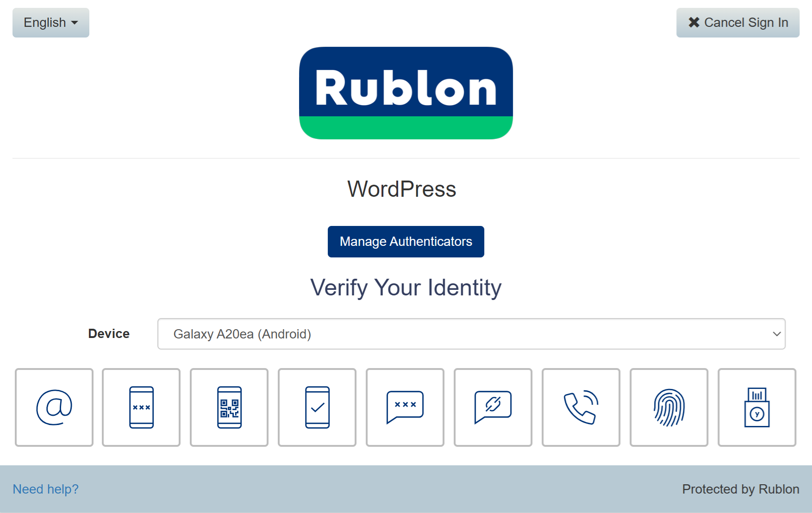Select the mobile Passcode method icon
Viewport: 812px width, 513px height.
click(141, 407)
